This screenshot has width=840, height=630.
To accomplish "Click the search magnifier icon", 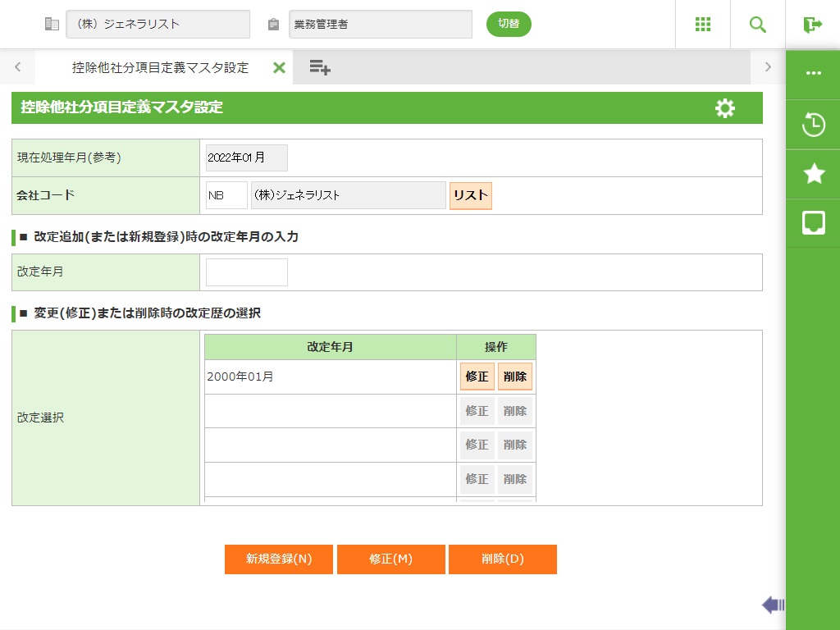I will 758,25.
